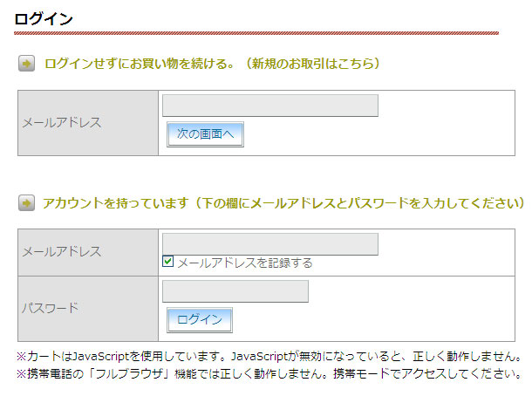Screen dimensions: 532x396
Task: Uncheck the メールアドレスを記録する checkbox
Action: (168, 262)
